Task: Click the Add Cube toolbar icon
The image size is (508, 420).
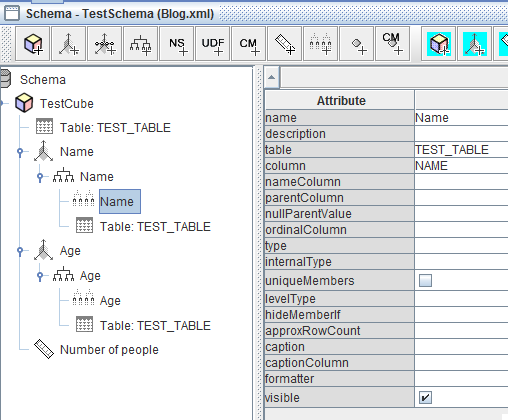Action: pyautogui.click(x=33, y=44)
